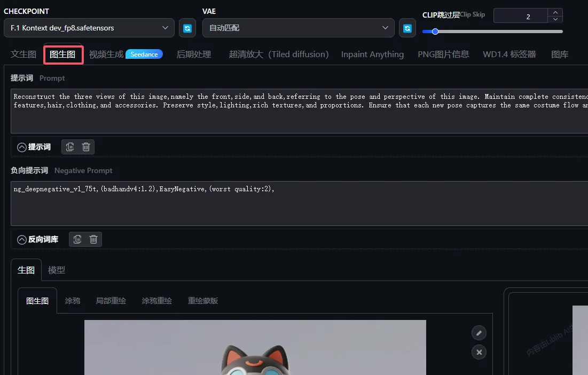The width and height of the screenshot is (588, 375).
Task: Select the 图生图 main tab
Action: 62,54
